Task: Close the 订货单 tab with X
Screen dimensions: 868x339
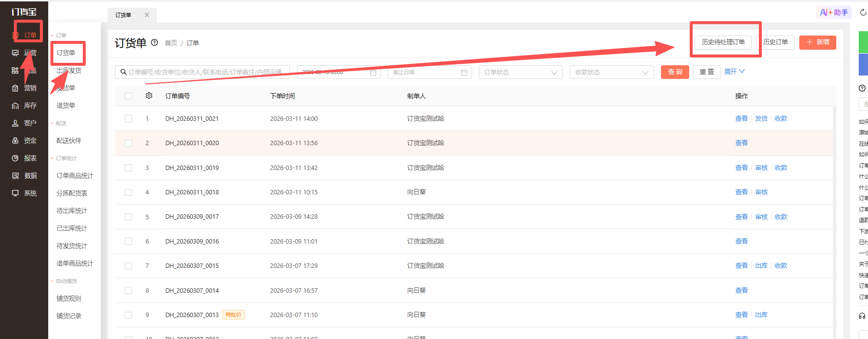Action: pyautogui.click(x=147, y=15)
